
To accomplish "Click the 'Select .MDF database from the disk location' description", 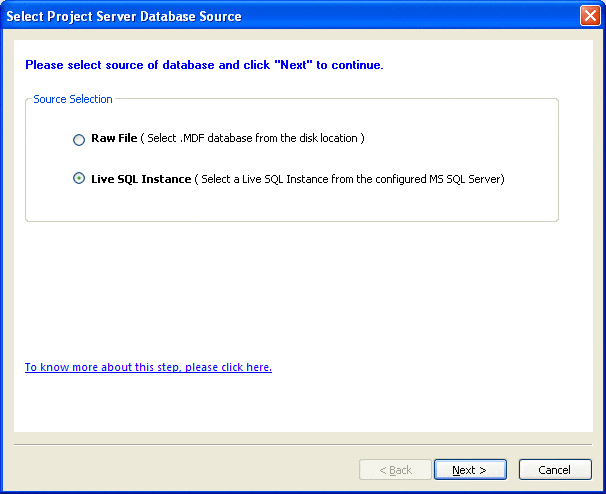I will (252, 138).
